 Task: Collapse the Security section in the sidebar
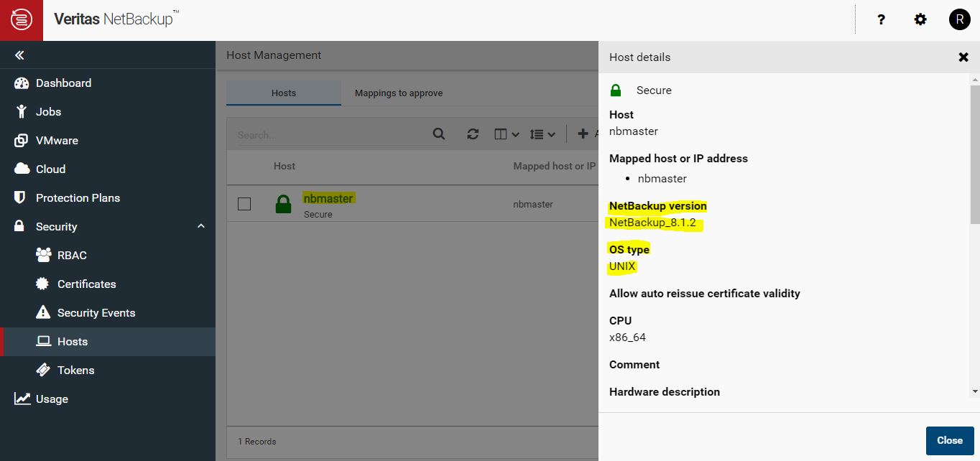[200, 226]
